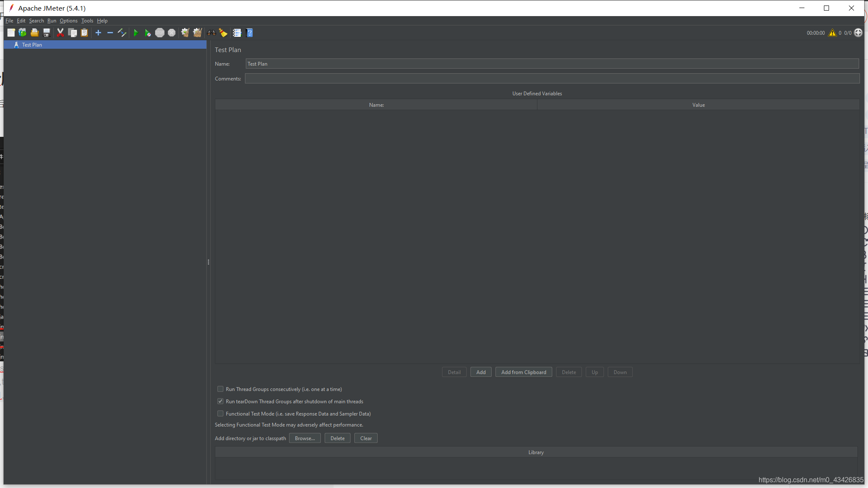Open existing test plan file
Image resolution: width=868 pixels, height=488 pixels.
click(35, 32)
